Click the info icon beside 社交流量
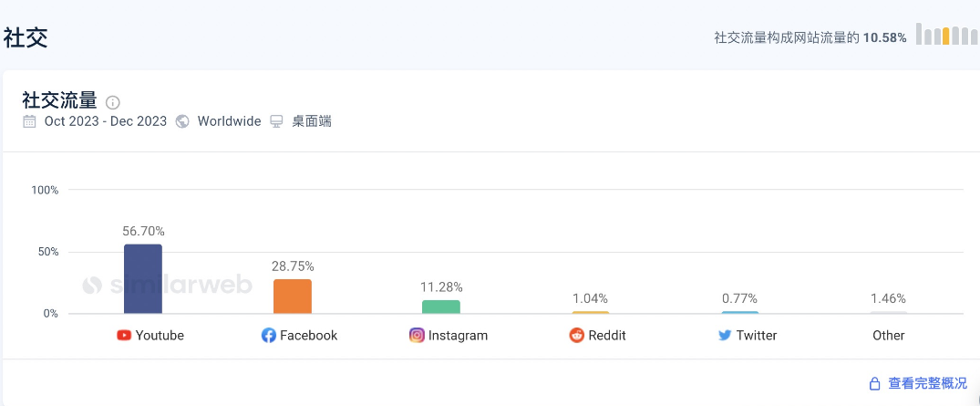Screen dimensions: 980x406 (x=113, y=102)
